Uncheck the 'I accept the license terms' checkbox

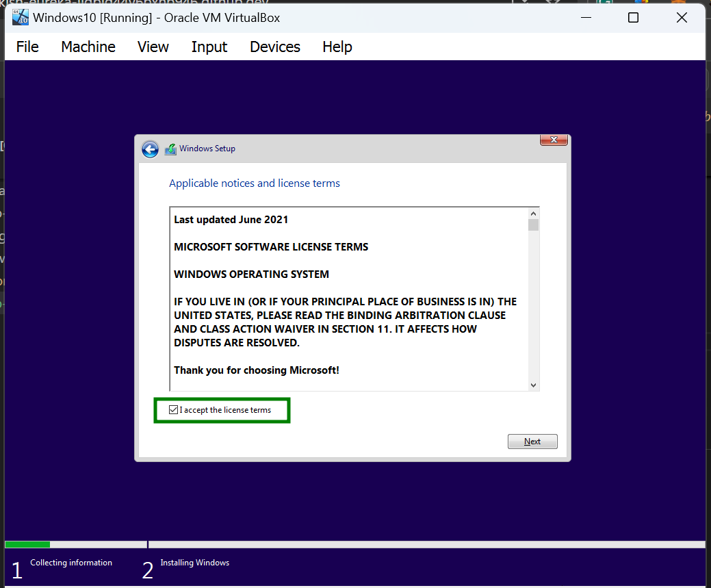tap(173, 410)
